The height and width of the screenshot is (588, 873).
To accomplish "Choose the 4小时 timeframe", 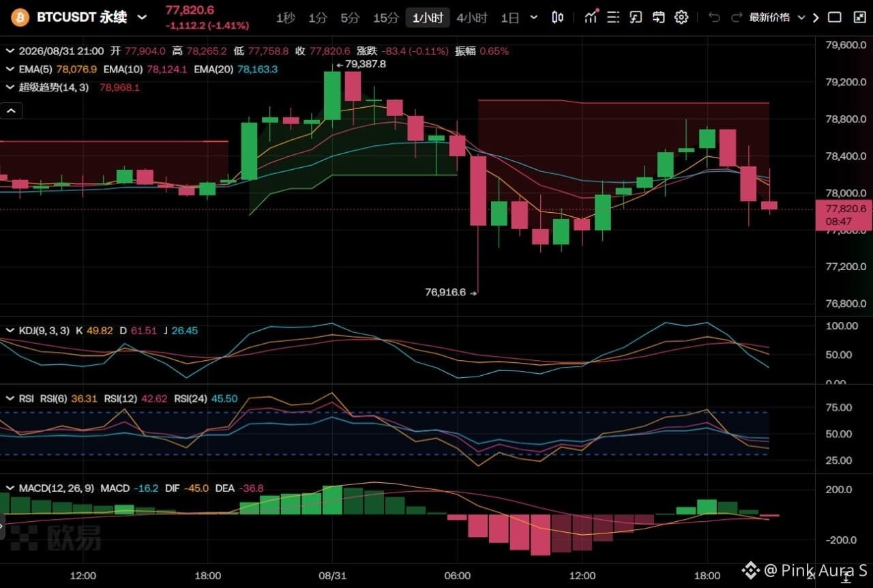I will [x=472, y=18].
